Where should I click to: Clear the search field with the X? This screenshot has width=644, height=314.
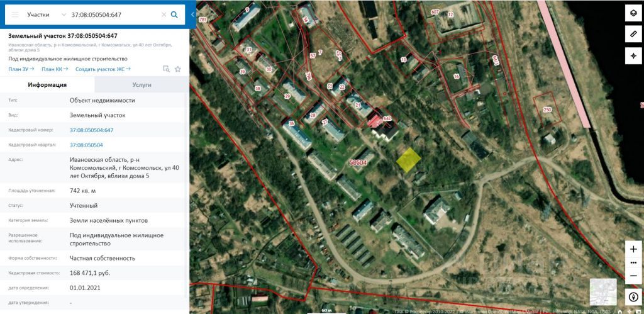pyautogui.click(x=164, y=15)
